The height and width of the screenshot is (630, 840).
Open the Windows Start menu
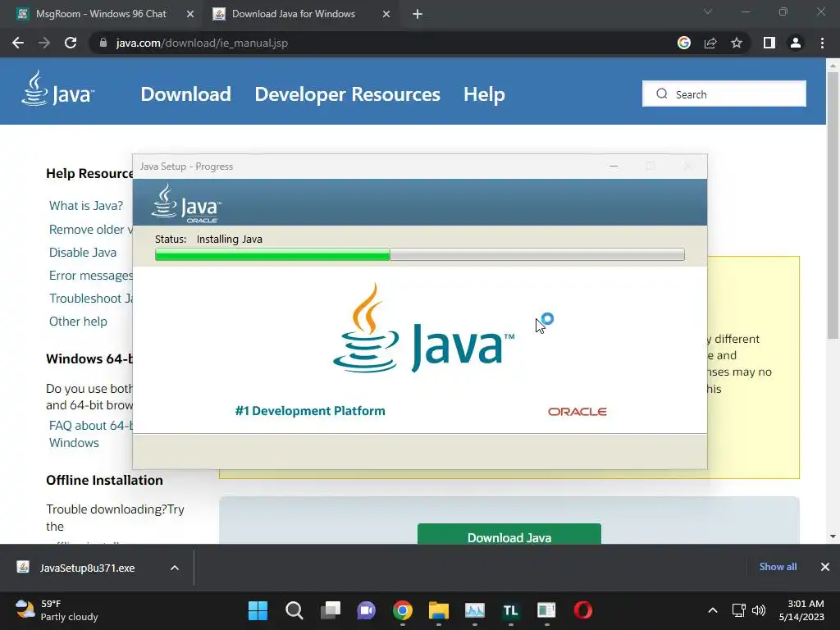point(258,610)
